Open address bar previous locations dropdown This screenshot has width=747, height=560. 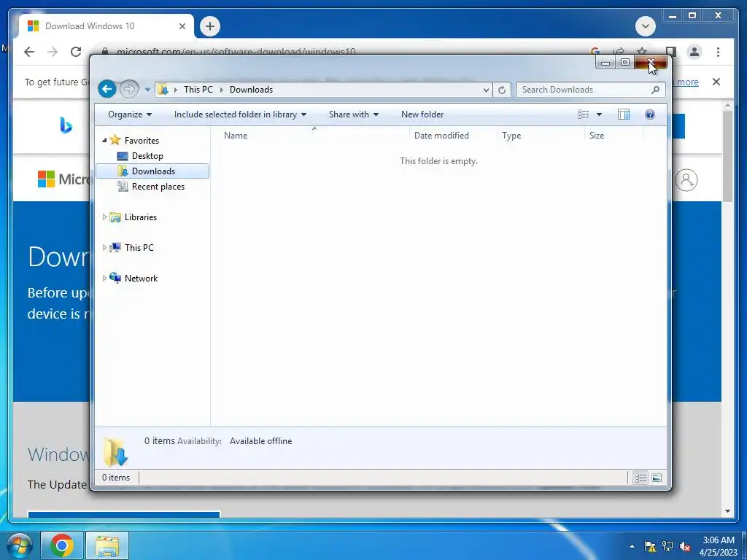click(485, 90)
